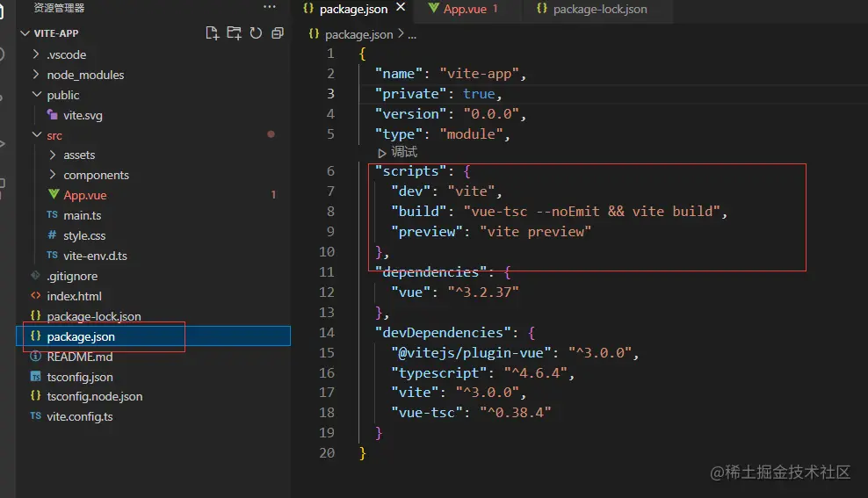
Task: Open tsconfig.node.json in the explorer
Action: pyautogui.click(x=95, y=397)
